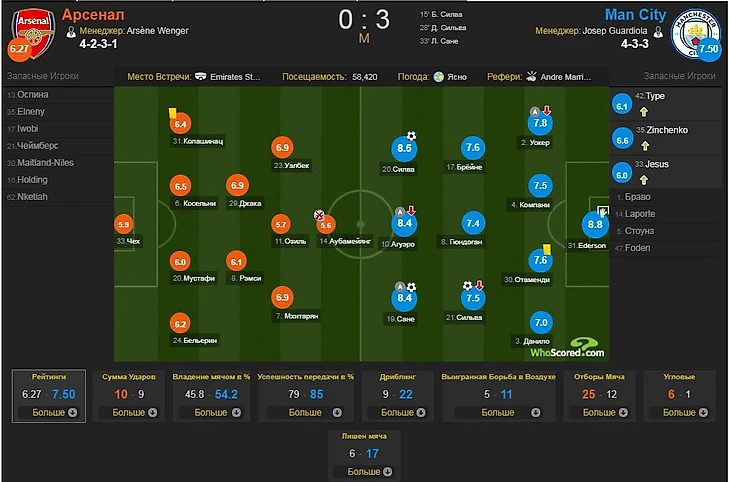The width and height of the screenshot is (730, 482).
Task: Select Aubameyang's 5.6 rating marker
Action: pyautogui.click(x=325, y=225)
